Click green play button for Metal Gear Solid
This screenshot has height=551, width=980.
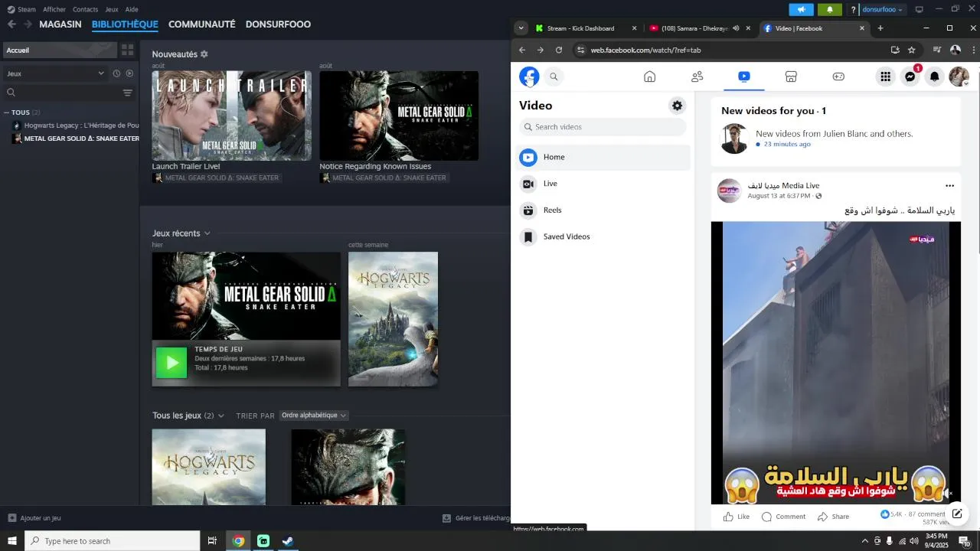(x=171, y=363)
